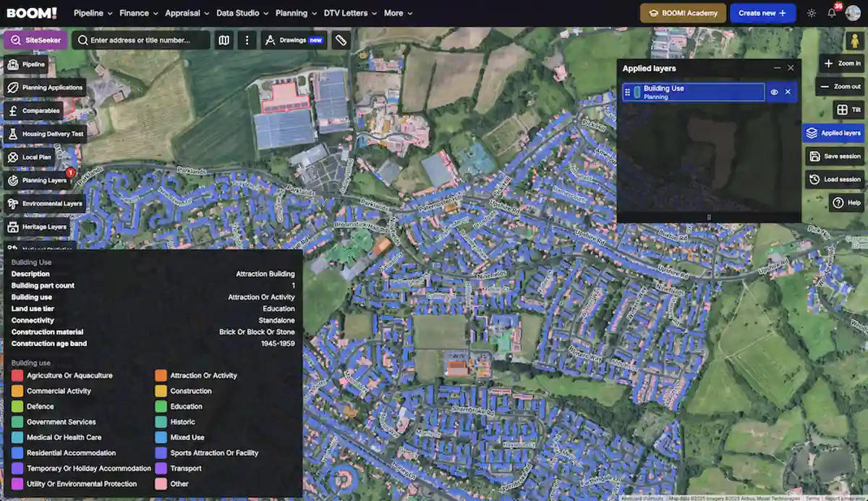Expand the Planning dropdown menu
This screenshot has width=868, height=501.
tap(296, 13)
